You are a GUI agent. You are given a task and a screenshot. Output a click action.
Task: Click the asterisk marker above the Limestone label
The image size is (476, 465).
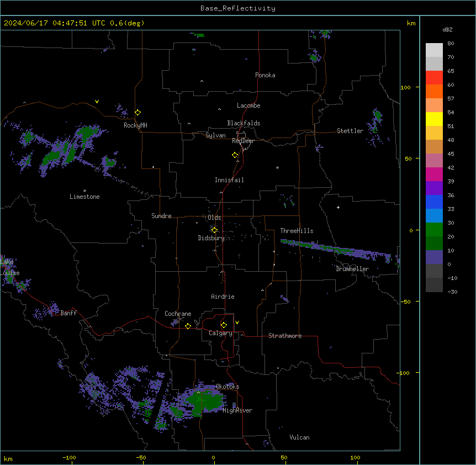84,191
